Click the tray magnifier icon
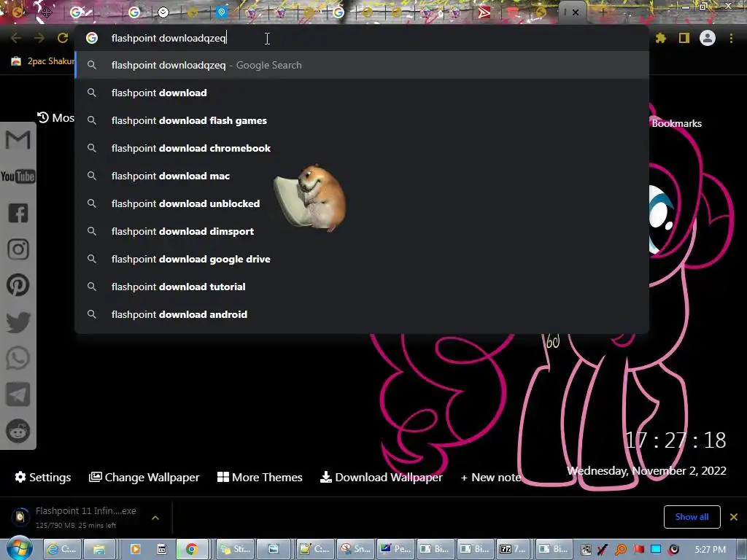This screenshot has height=560, width=747. [x=621, y=550]
